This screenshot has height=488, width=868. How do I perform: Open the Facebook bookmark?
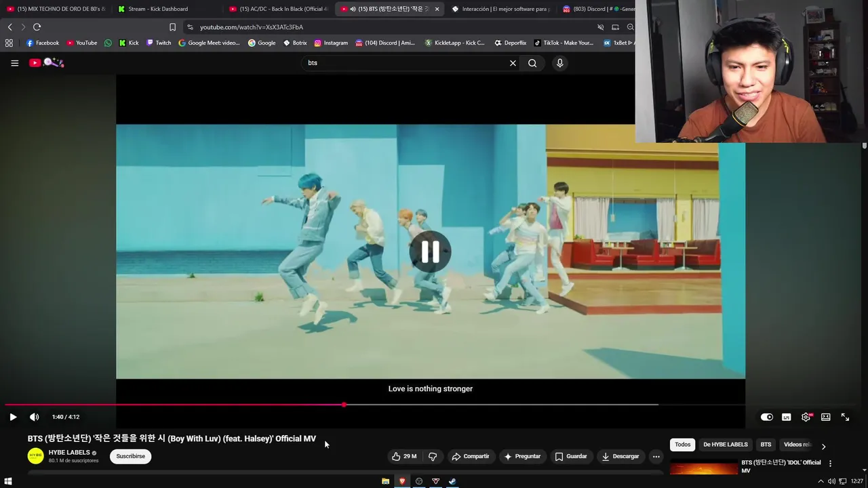pos(43,43)
